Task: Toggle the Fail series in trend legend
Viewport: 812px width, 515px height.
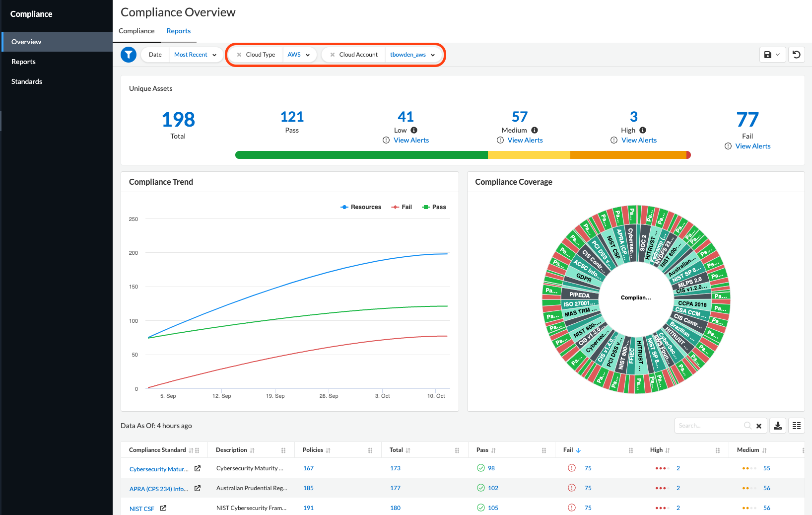Action: (402, 207)
